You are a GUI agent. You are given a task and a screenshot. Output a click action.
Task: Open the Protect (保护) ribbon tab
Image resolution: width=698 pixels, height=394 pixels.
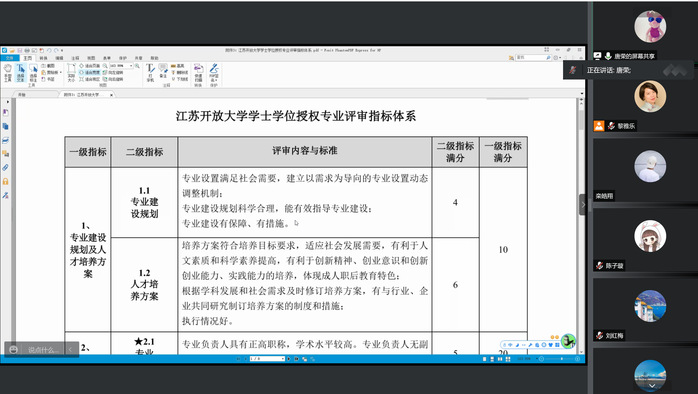click(x=123, y=58)
